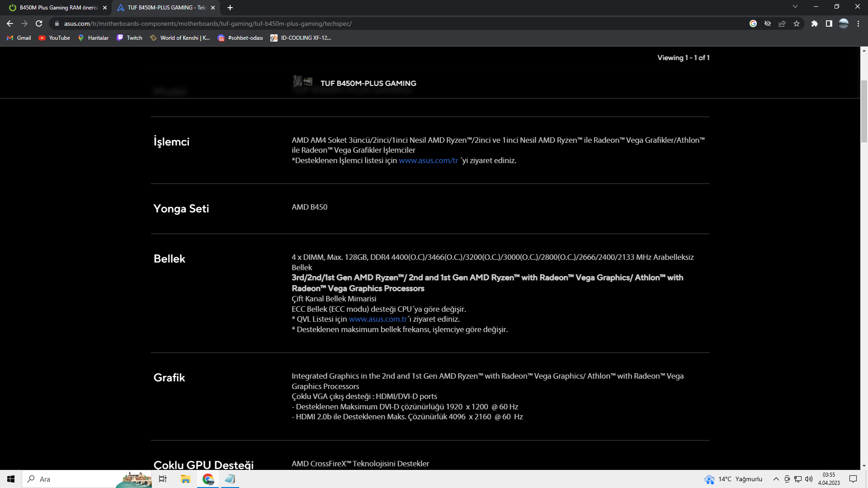Click www.asus.com.tr QVL list link
Viewport: 868px width, 488px height.
pyautogui.click(x=378, y=319)
